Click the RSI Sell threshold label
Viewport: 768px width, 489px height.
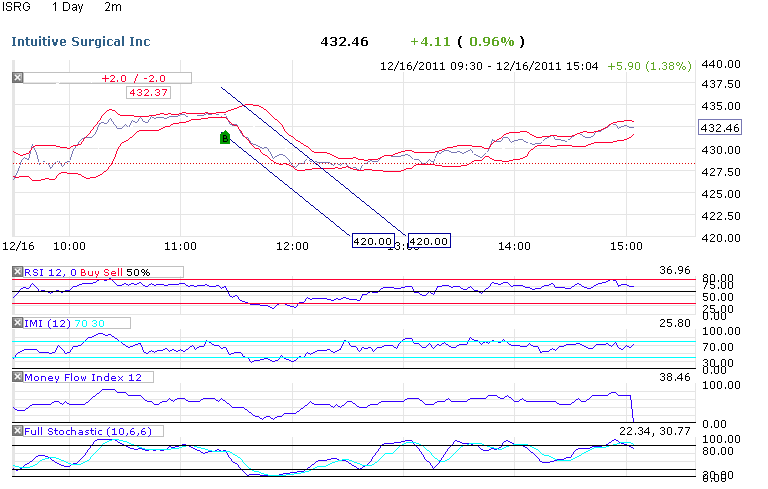point(113,272)
